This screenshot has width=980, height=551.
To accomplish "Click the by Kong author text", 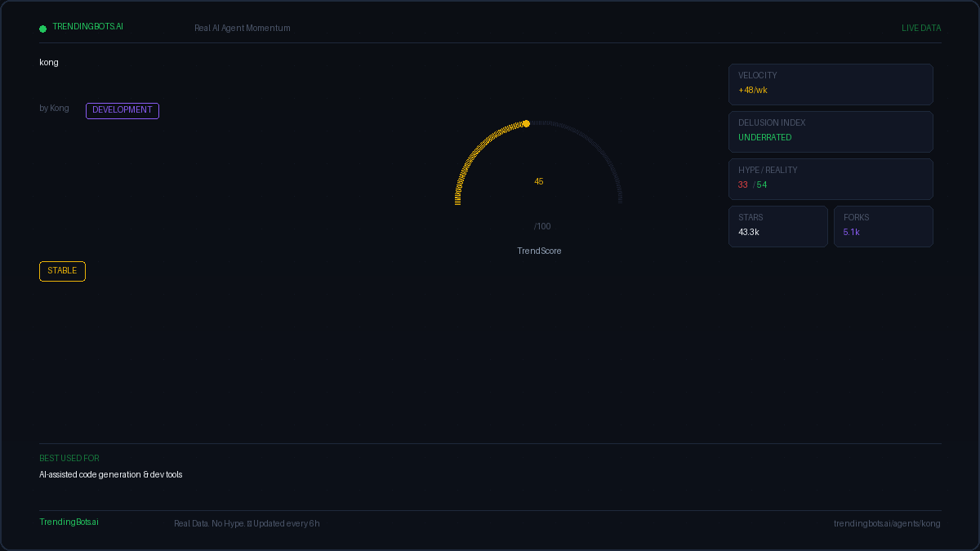I will pos(54,108).
